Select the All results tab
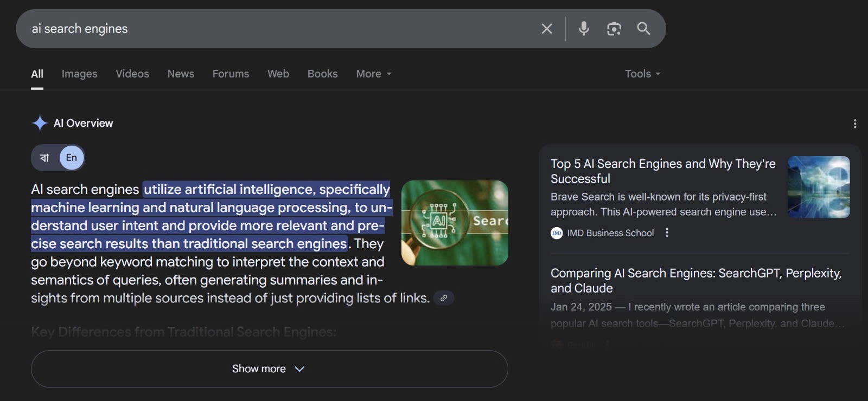The height and width of the screenshot is (401, 868). (x=37, y=74)
